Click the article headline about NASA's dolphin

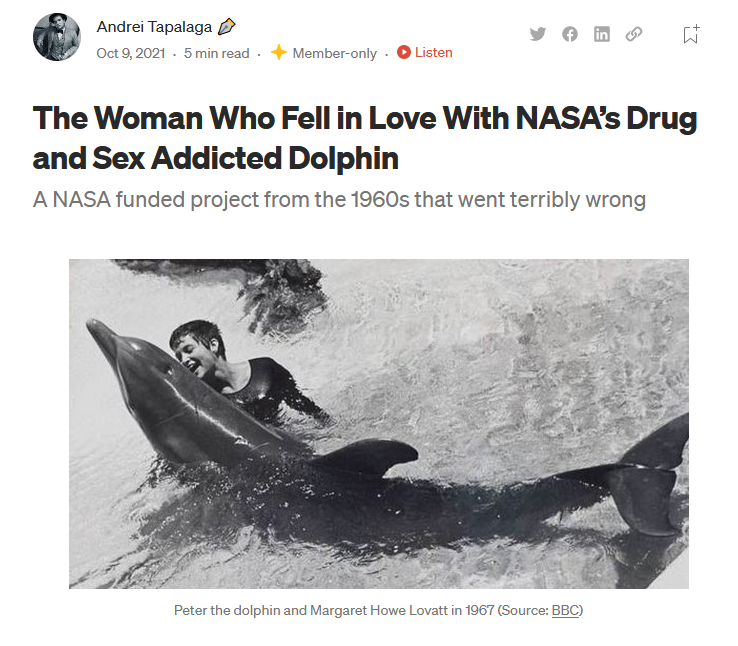365,137
